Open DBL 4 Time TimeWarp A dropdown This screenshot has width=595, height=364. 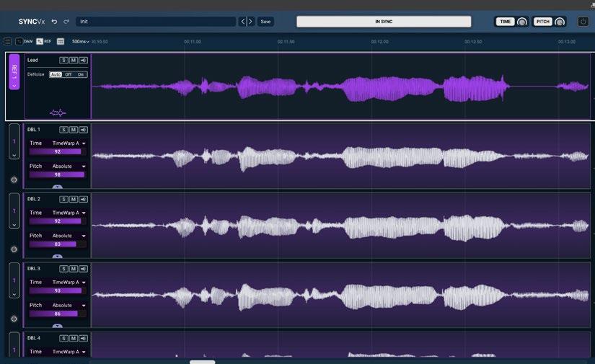coord(69,352)
